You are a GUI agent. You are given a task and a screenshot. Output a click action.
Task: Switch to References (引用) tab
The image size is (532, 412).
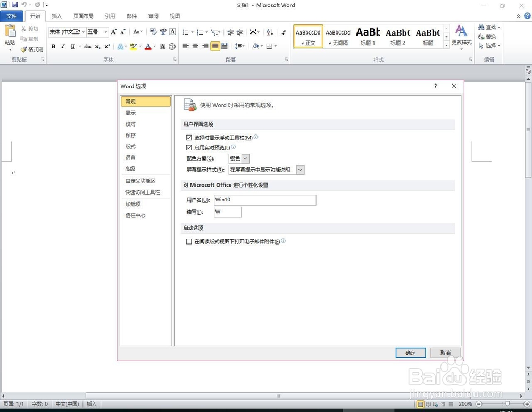pos(110,16)
